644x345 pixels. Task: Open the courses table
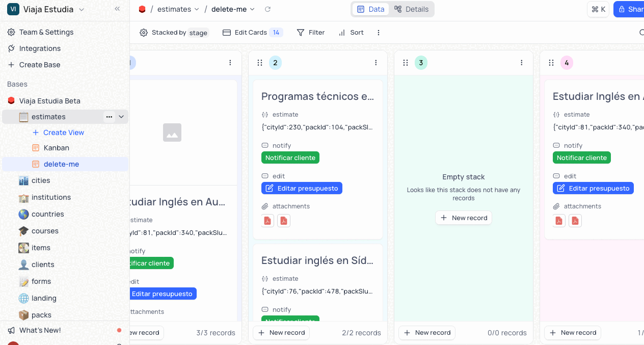coord(45,231)
